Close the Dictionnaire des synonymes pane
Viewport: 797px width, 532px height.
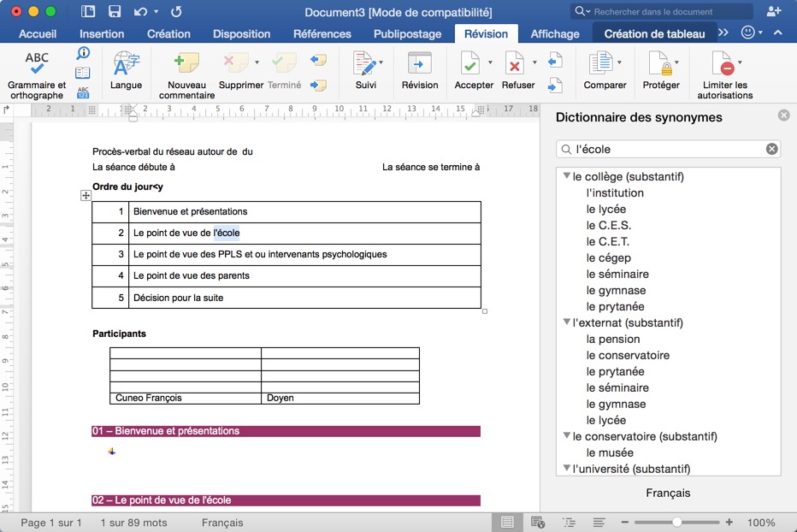784,115
